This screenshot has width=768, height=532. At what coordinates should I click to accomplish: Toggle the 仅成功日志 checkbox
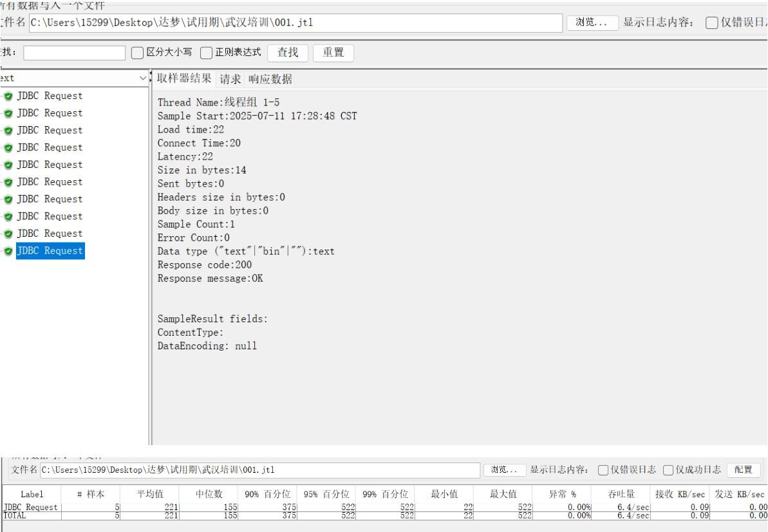click(668, 470)
